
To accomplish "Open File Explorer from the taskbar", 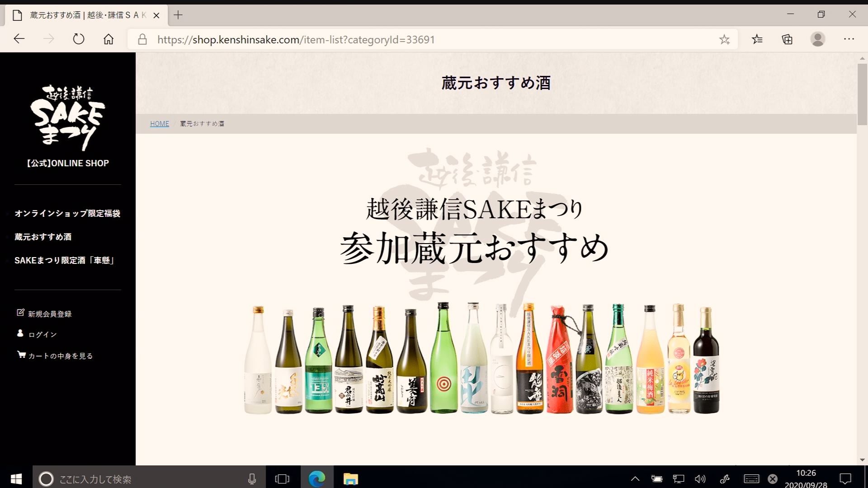I will pyautogui.click(x=351, y=479).
